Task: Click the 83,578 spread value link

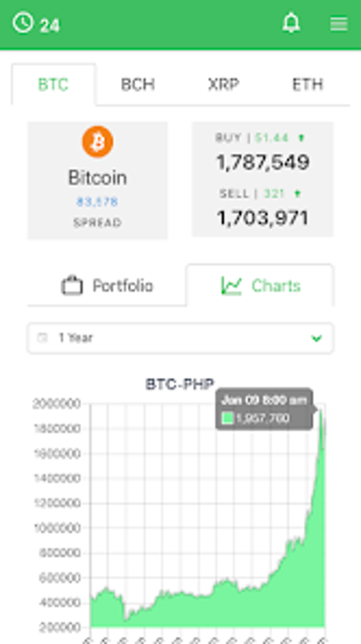Action: 97,202
